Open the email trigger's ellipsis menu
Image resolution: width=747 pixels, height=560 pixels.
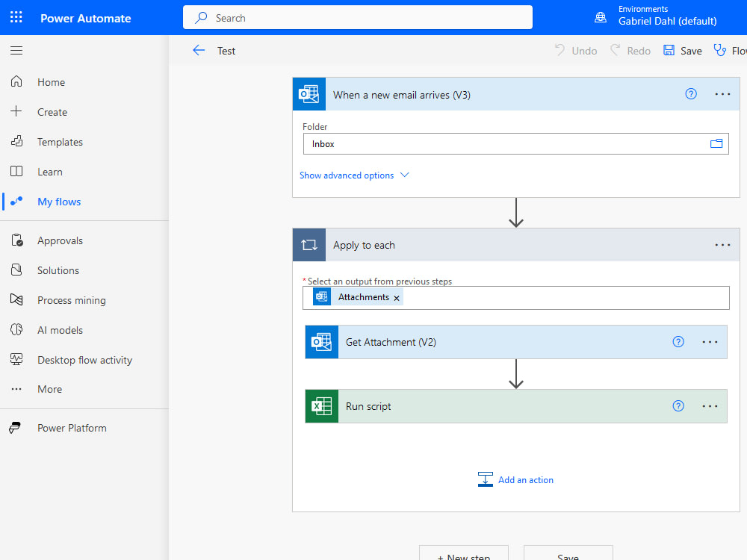pos(722,94)
